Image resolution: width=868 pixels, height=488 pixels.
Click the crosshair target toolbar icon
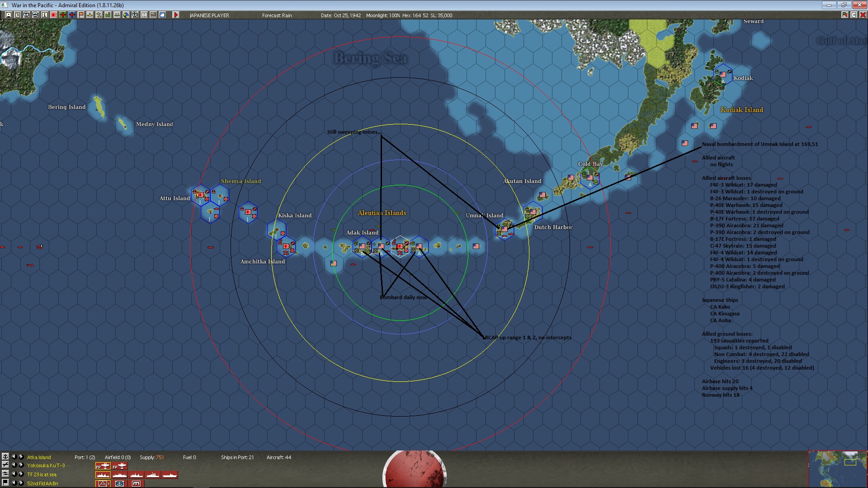[135, 15]
